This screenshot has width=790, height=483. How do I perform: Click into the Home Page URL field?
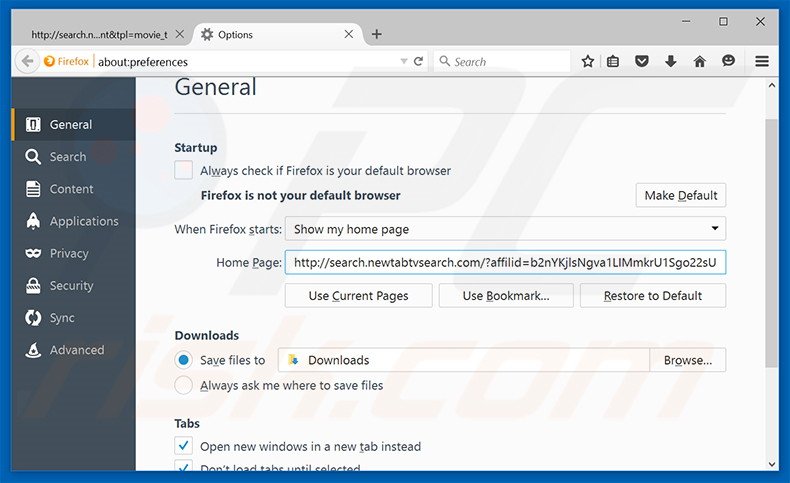coord(505,262)
